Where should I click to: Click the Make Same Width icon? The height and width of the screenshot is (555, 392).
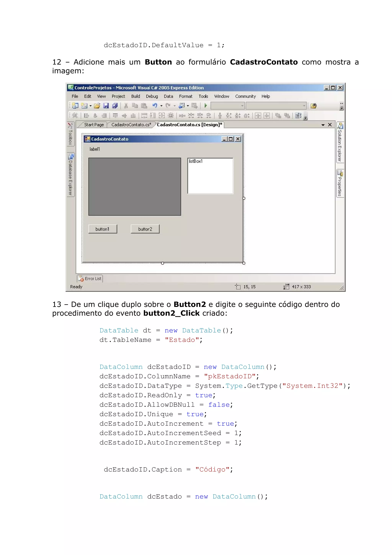144,115
